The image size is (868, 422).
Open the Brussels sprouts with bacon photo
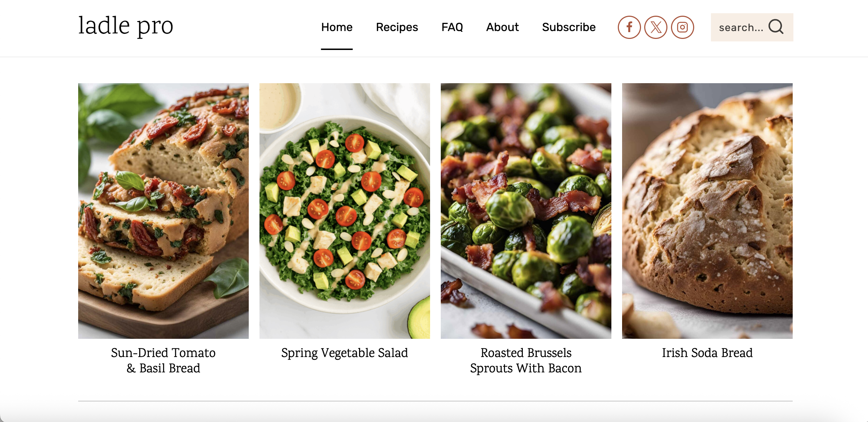point(526,211)
